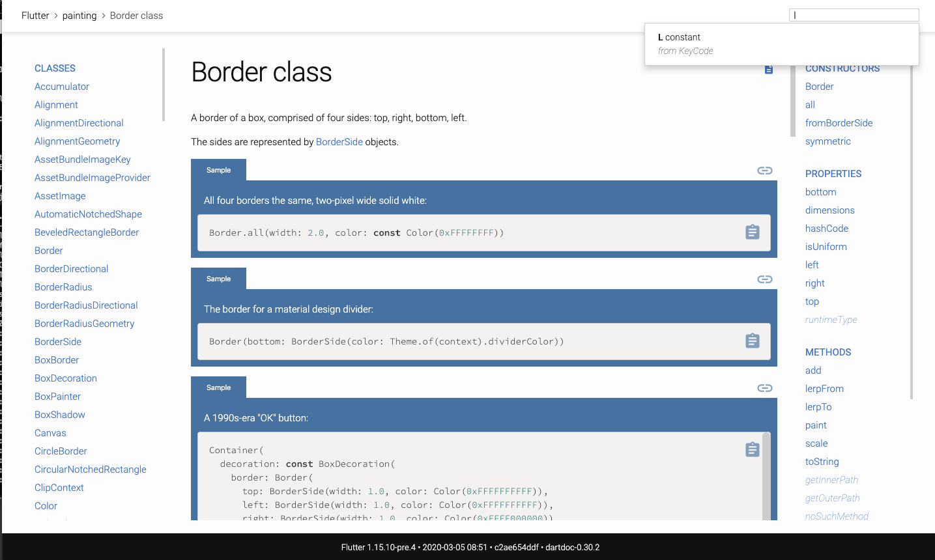Open Canvas class
This screenshot has width=935, height=560.
click(x=50, y=433)
